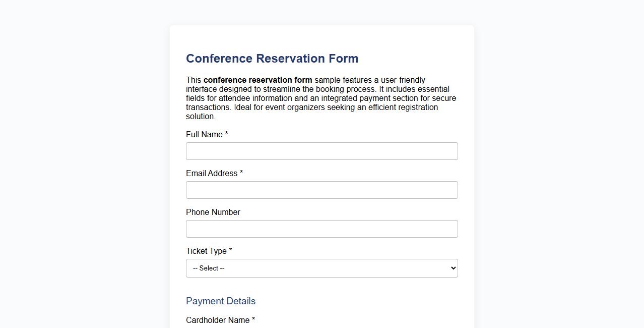
Task: Click the chevron arrow on the Ticket Type selector
Action: click(x=451, y=268)
